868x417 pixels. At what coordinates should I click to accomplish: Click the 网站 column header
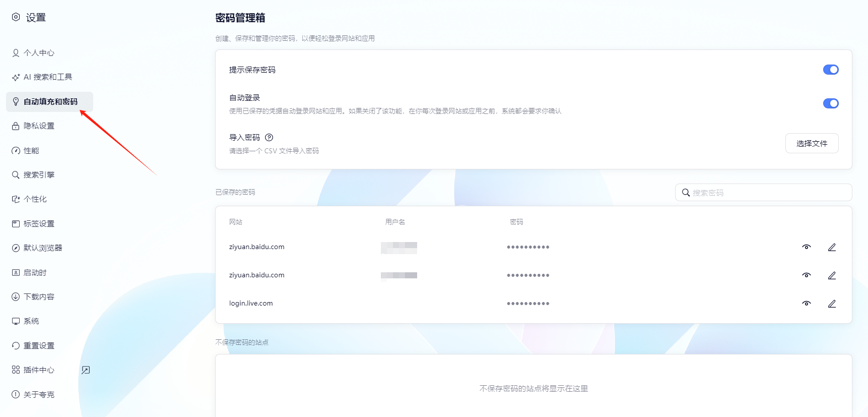coord(236,222)
